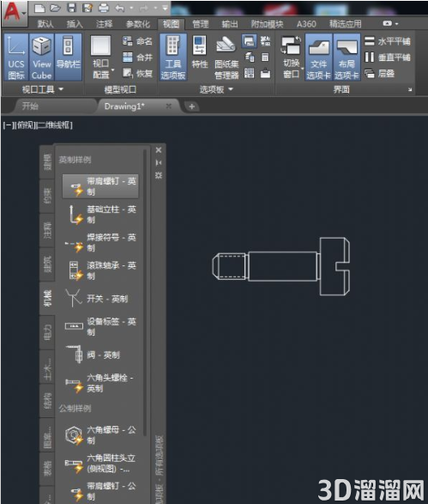Expand the Palettes (选项板) panel arrow
The image size is (428, 504).
[231, 89]
